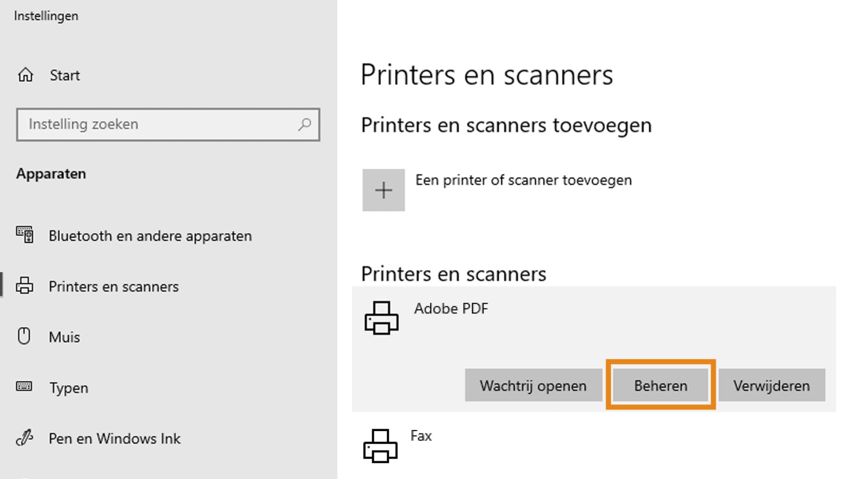Click Wachtrij openen for Adobe PDF
Screen dimensions: 868x479
pos(533,385)
